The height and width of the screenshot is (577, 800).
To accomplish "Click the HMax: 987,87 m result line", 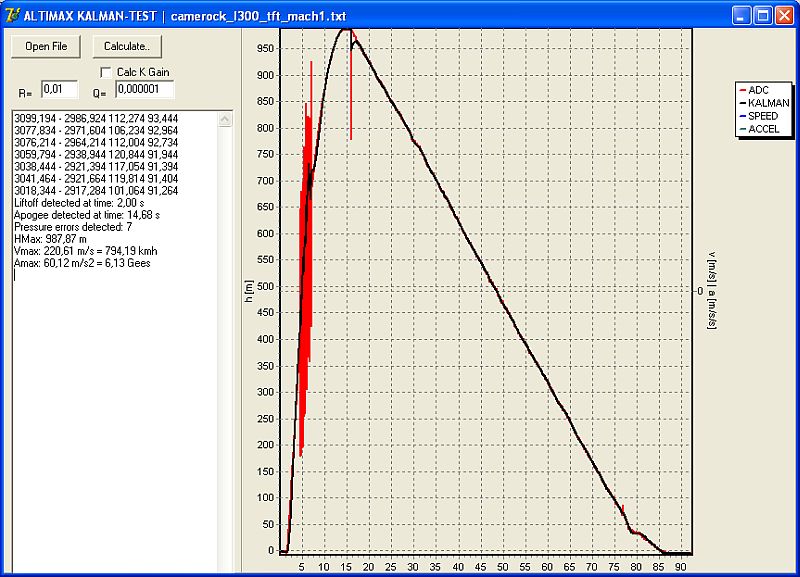I will (50, 239).
